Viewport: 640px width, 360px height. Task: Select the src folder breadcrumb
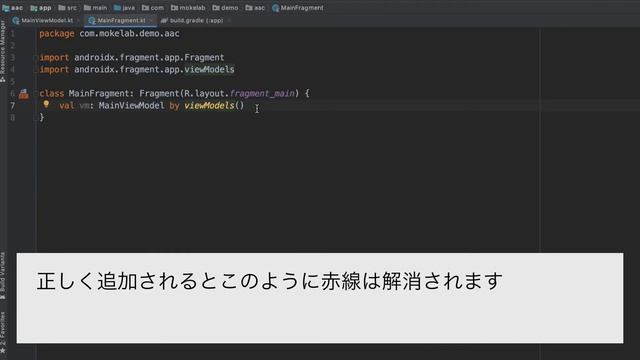coord(67,8)
